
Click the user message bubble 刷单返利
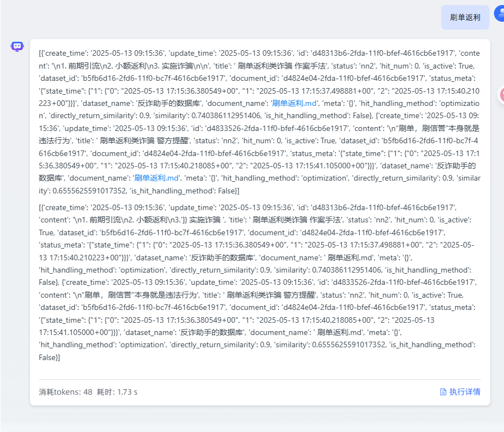[465, 17]
